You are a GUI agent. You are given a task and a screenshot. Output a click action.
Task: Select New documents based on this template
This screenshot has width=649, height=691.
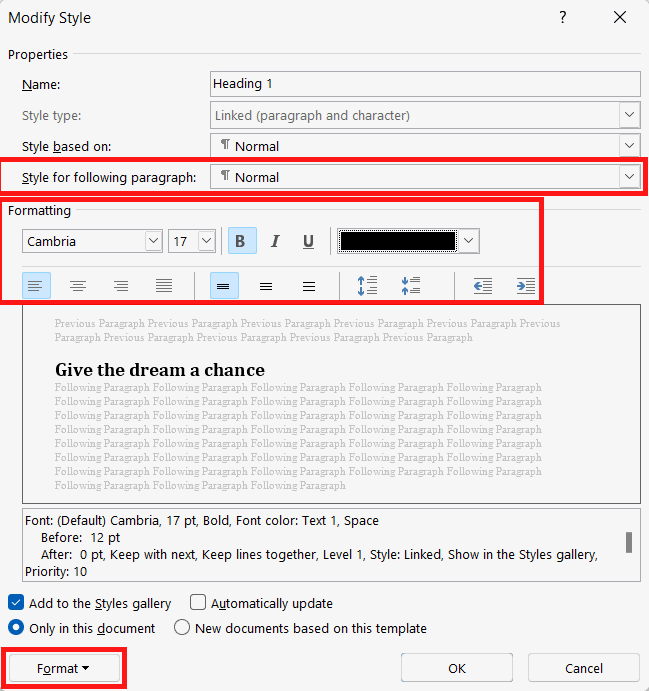pos(182,628)
